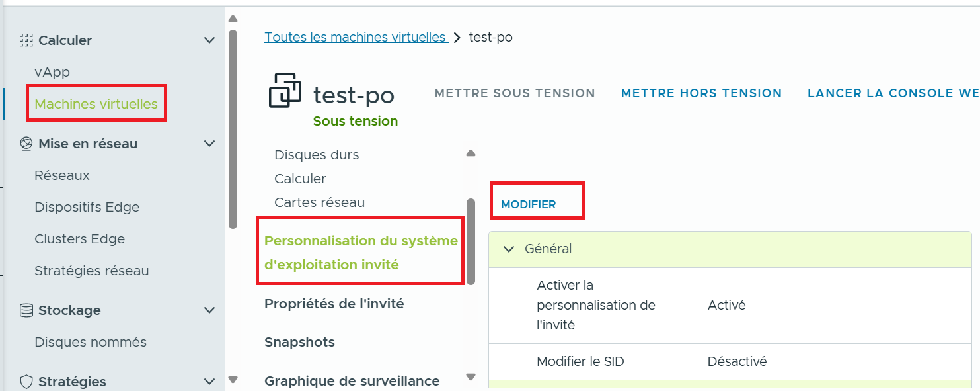Click METTRE HORS TENSION
980x391 pixels.
pos(701,93)
